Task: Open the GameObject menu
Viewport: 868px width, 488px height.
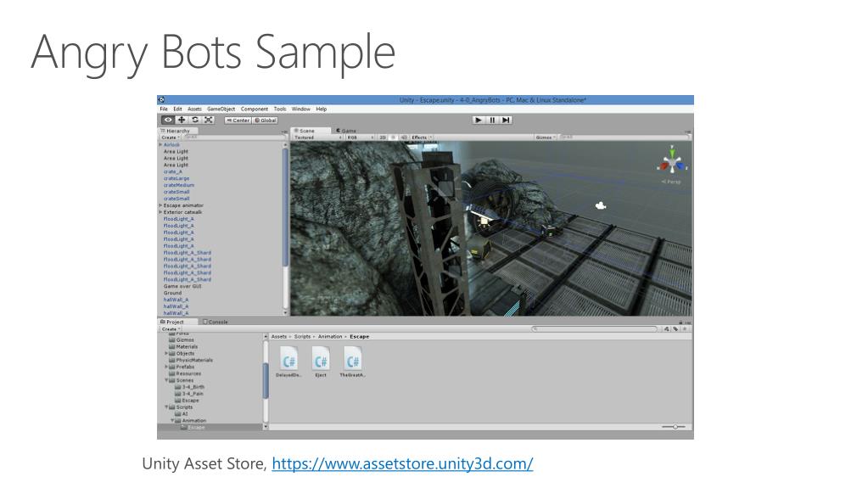Action: [x=221, y=109]
